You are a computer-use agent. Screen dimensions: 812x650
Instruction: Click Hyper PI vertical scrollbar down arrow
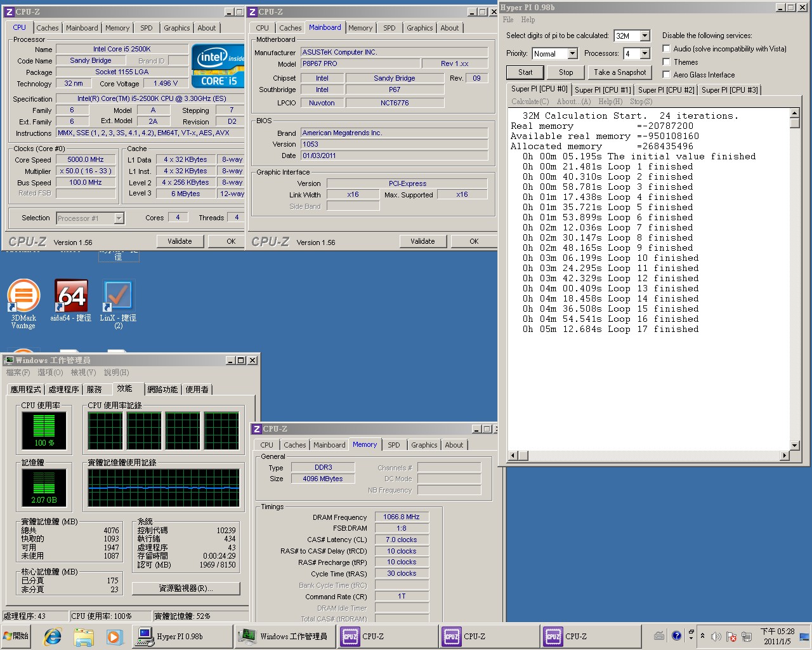pyautogui.click(x=795, y=445)
